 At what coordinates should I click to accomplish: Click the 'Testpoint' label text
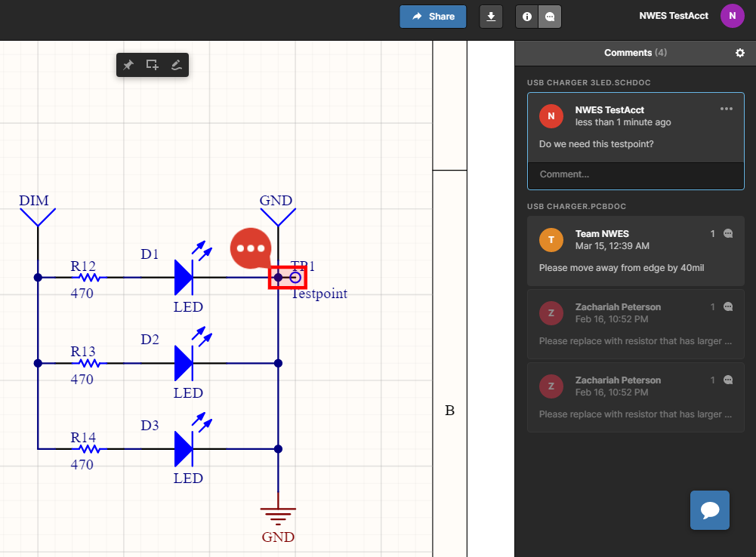[319, 294]
